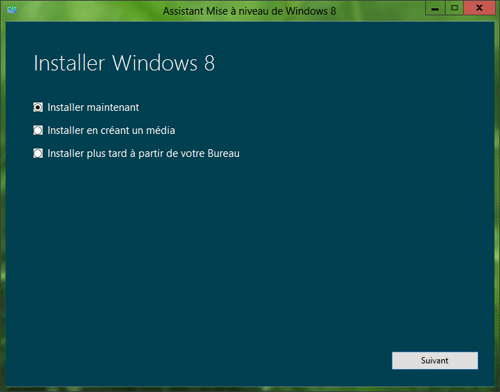Click the Suivant button
The height and width of the screenshot is (392, 500).
coord(435,360)
